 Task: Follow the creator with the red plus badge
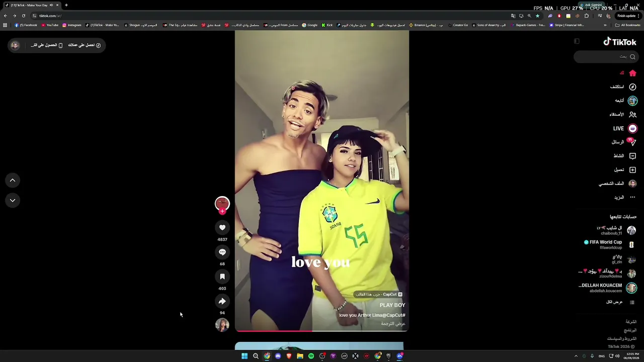(x=222, y=212)
